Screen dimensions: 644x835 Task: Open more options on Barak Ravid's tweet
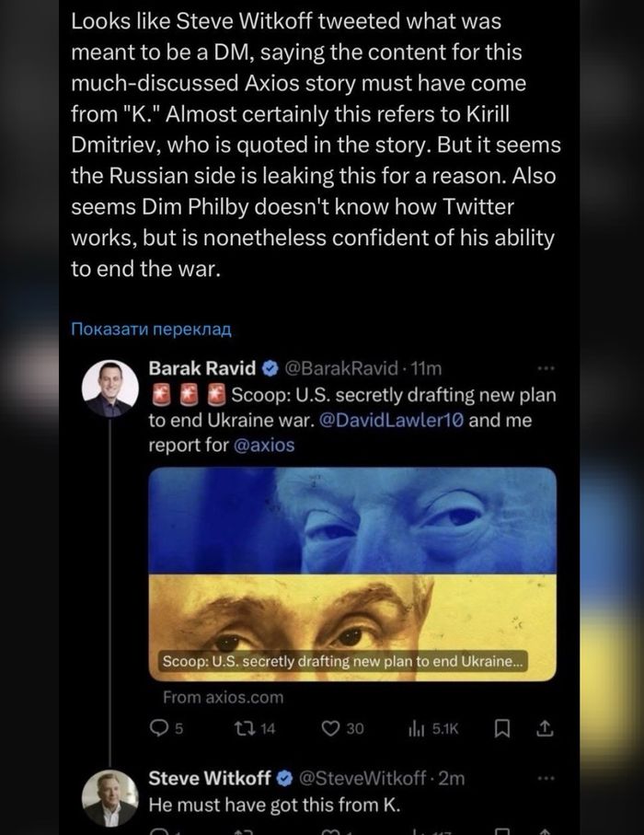pos(546,369)
